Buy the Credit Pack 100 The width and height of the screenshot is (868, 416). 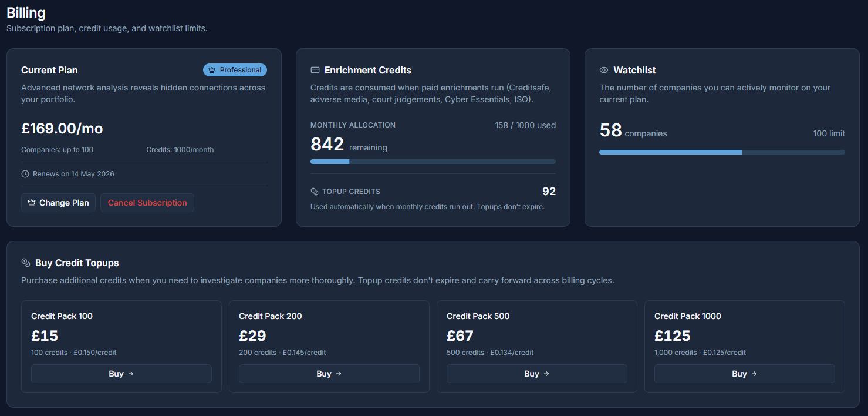[x=121, y=374]
